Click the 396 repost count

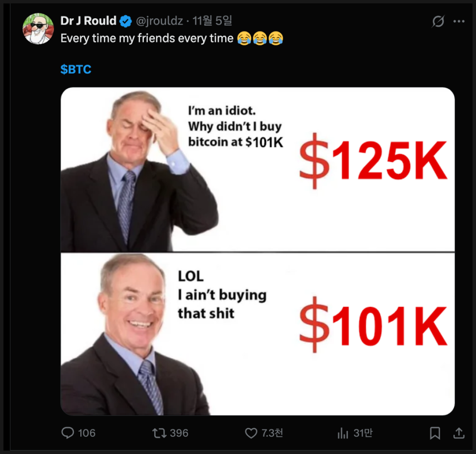click(179, 433)
